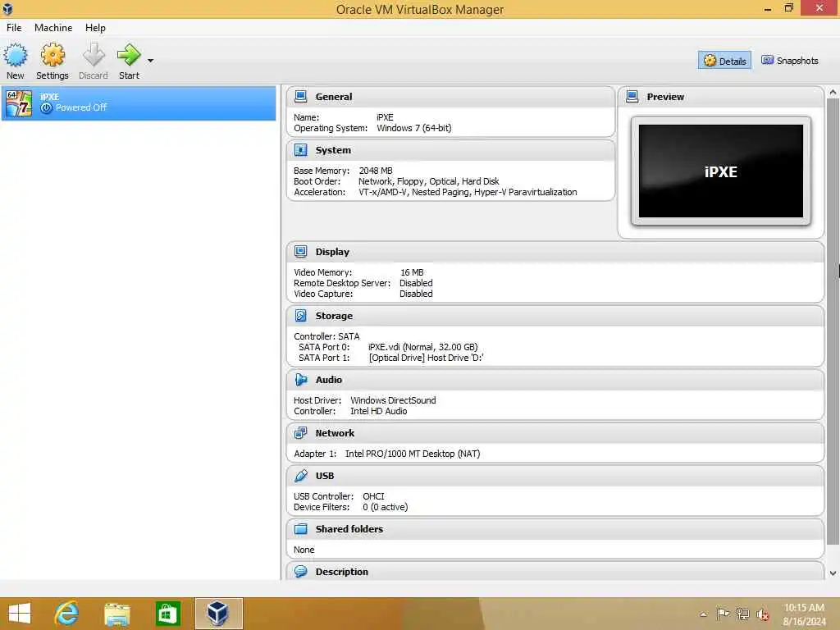Click 'Network, Floppy, Optical, Hard Disk' boot order
Image resolution: width=840 pixels, height=630 pixels.
coord(428,181)
